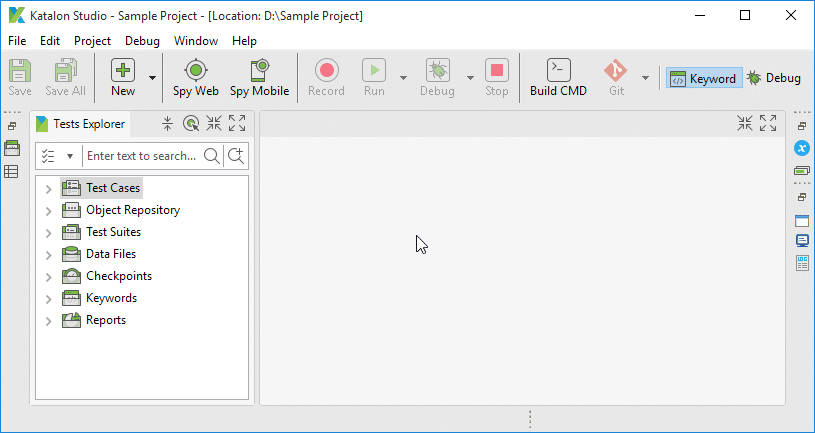
Task: Expand the Test Cases folder
Action: coord(48,189)
